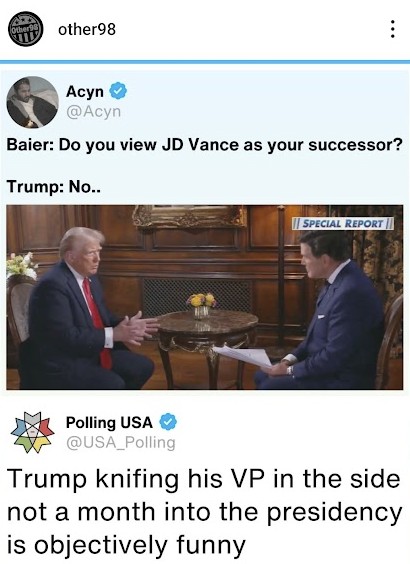Open Acyn's profile picture
The width and height of the screenshot is (410, 564).
pyautogui.click(x=32, y=103)
